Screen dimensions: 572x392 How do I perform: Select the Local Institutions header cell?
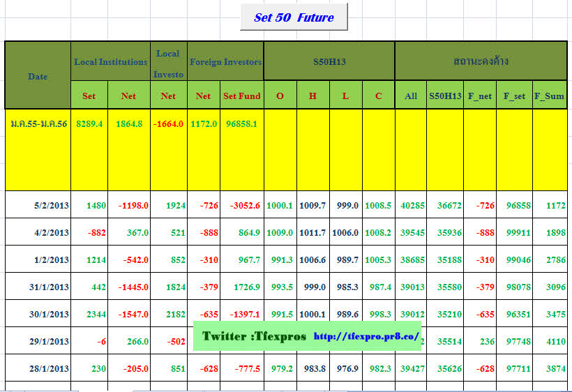[111, 62]
